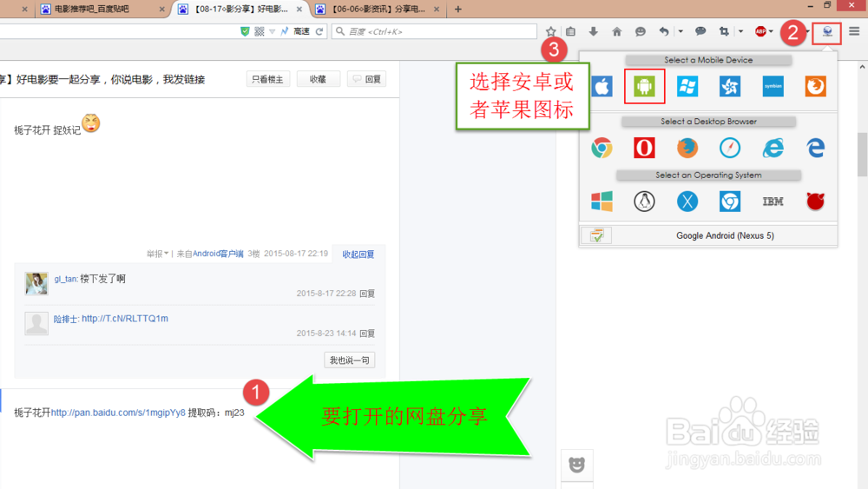Select the green Android mobile device icon
The height and width of the screenshot is (489, 868).
click(644, 86)
